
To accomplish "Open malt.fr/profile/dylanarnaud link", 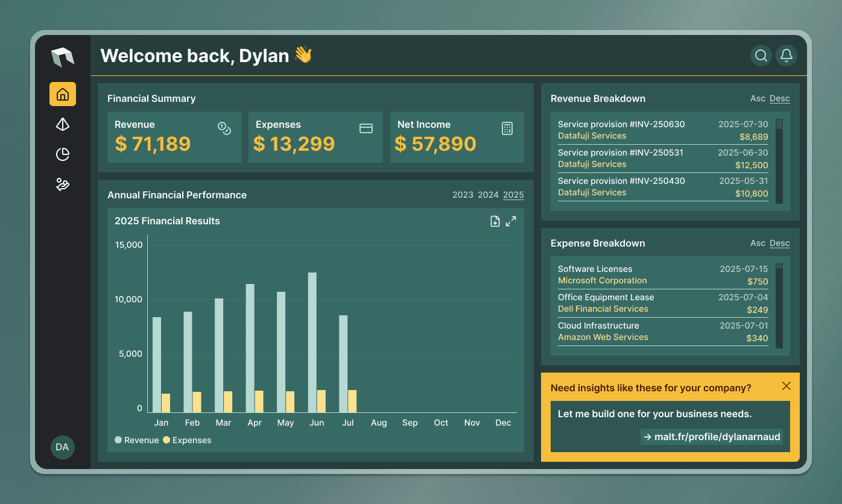I will (x=712, y=436).
